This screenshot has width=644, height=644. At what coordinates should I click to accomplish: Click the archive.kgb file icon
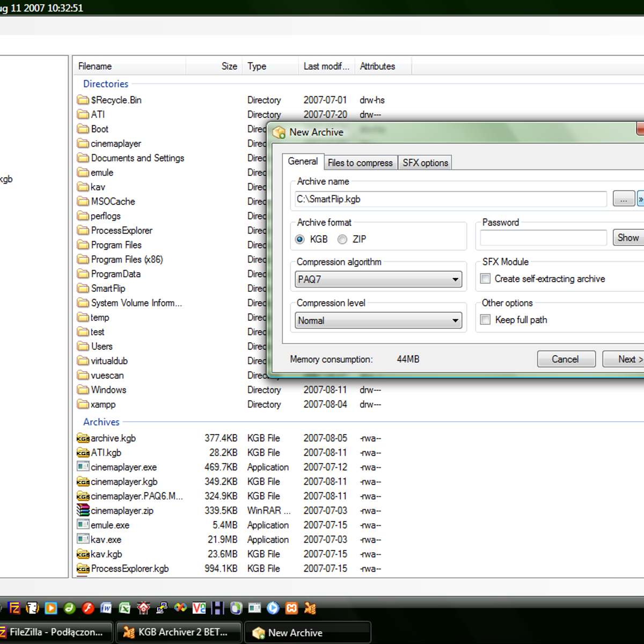click(x=83, y=438)
